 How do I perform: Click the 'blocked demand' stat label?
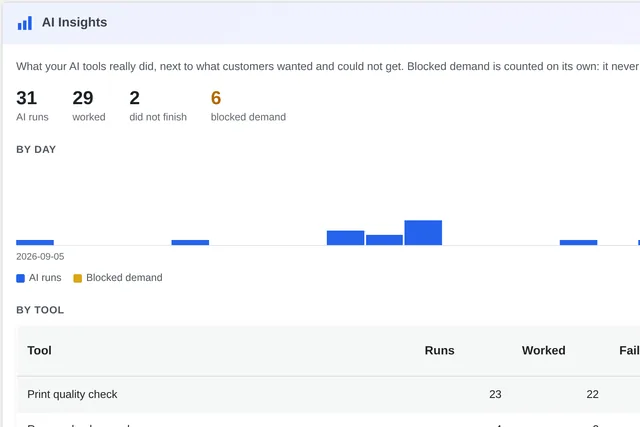(x=248, y=117)
